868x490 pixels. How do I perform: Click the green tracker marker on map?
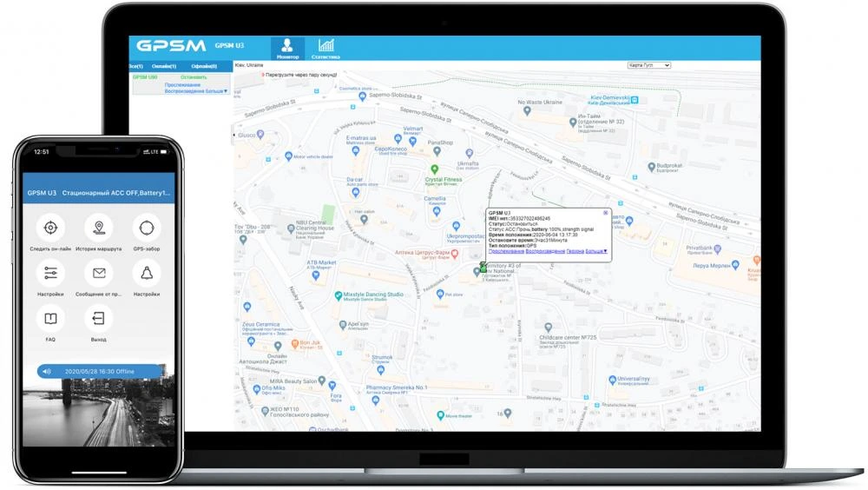(483, 267)
